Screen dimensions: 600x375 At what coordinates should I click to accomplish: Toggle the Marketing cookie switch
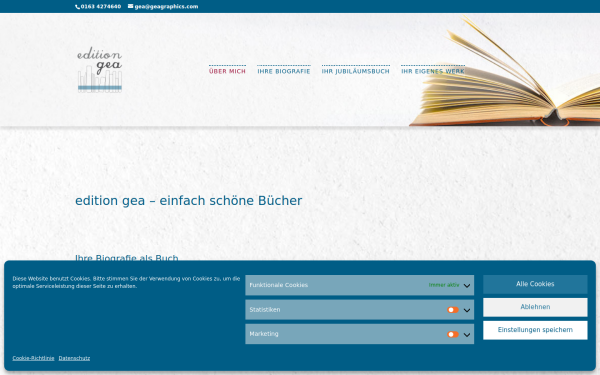pos(453,334)
